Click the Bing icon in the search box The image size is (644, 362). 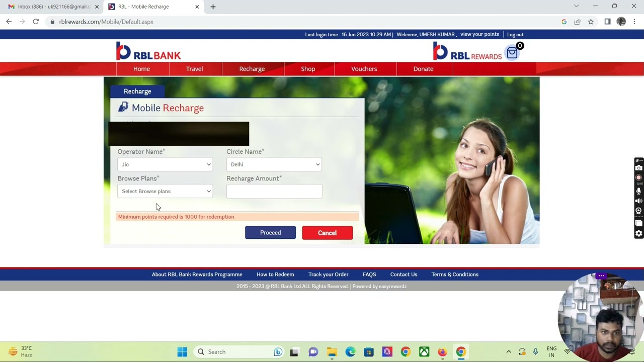pyautogui.click(x=278, y=352)
